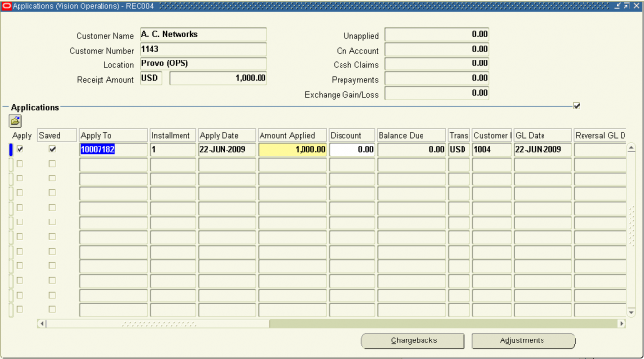Viewport: 644px width, 359px height.
Task: Click Installment column header
Action: click(173, 136)
